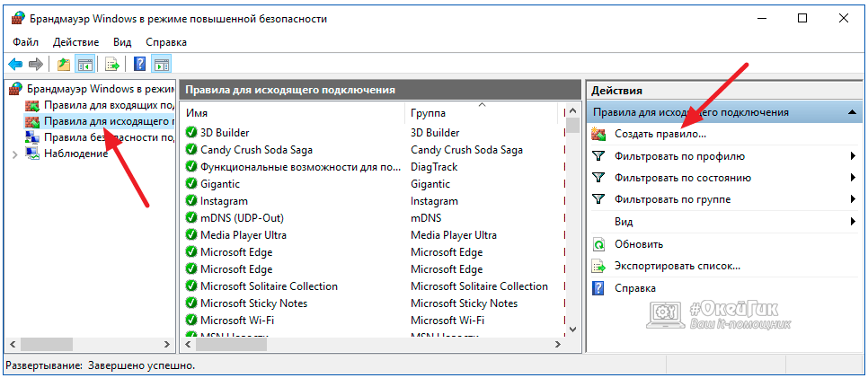Click the Back arrow toolbar icon
This screenshot has height=378, width=868.
tap(15, 65)
